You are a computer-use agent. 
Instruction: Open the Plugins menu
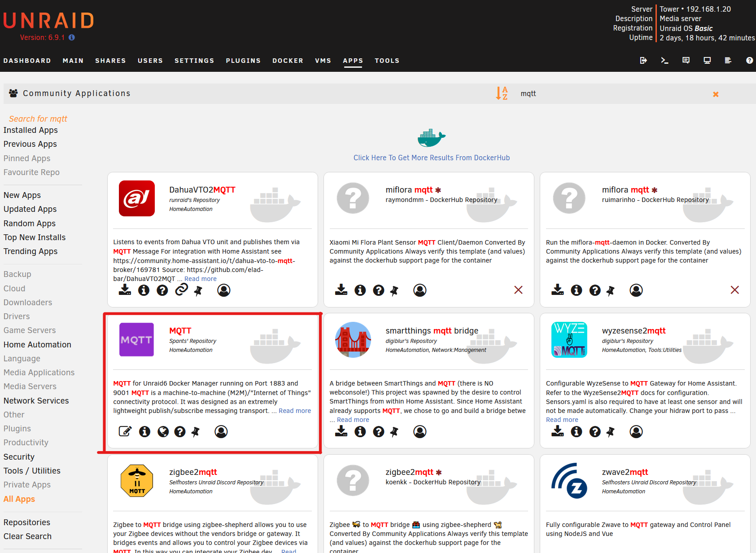[243, 61]
